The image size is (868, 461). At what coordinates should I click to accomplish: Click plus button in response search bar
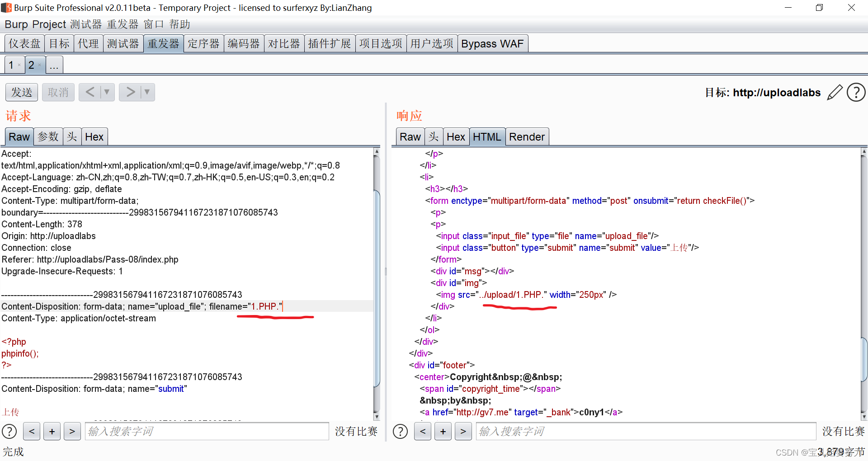point(443,431)
